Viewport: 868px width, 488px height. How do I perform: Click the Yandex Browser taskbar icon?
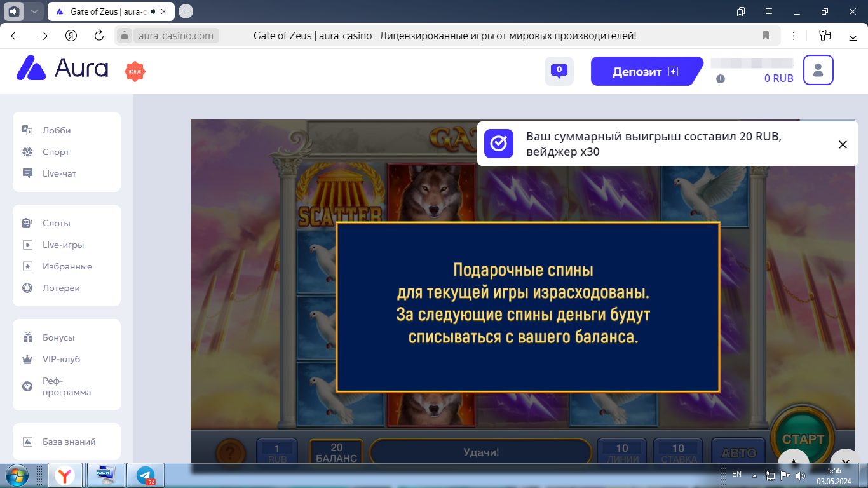tap(64, 475)
